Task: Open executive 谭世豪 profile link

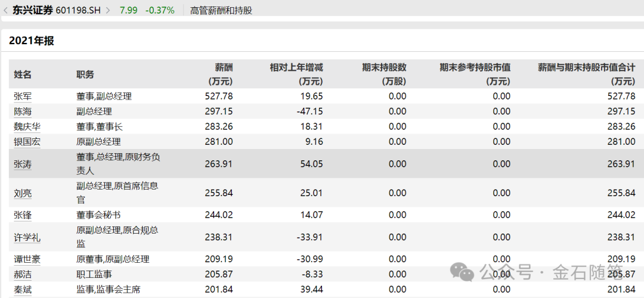Action: pyautogui.click(x=27, y=259)
